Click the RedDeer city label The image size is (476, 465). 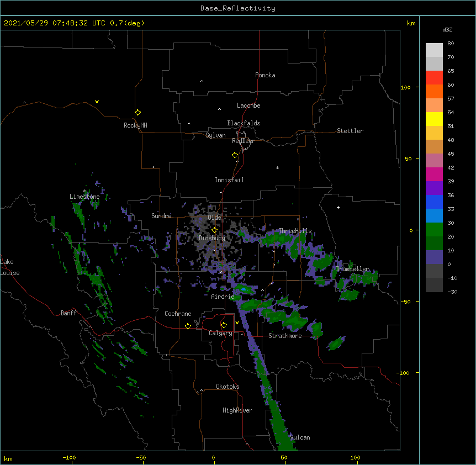(x=243, y=141)
